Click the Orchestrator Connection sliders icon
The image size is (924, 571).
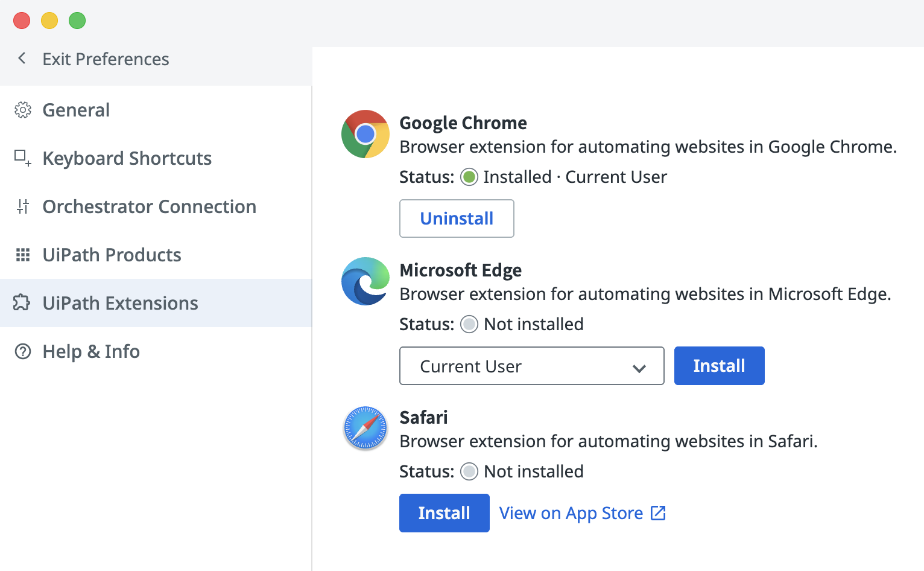pos(23,206)
